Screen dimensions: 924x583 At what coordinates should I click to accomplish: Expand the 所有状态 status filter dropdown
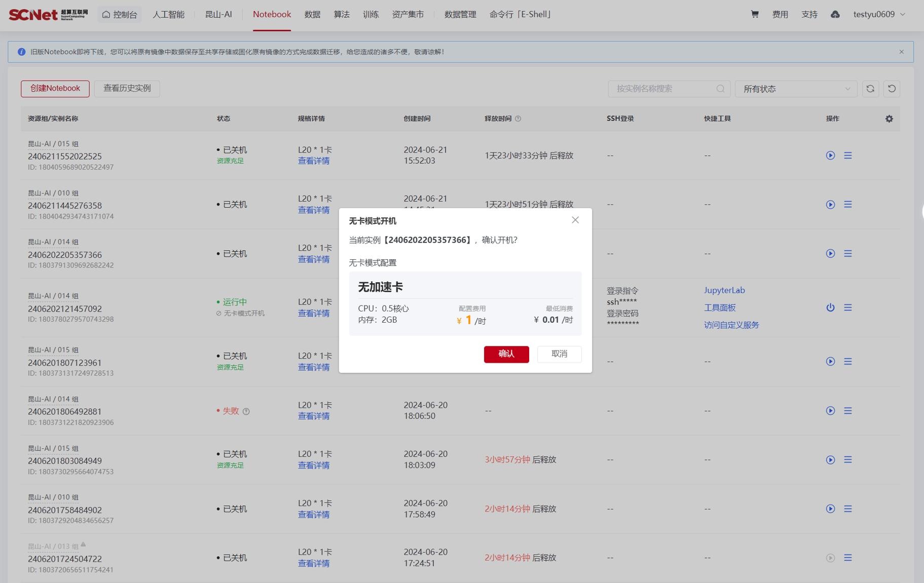click(796, 89)
